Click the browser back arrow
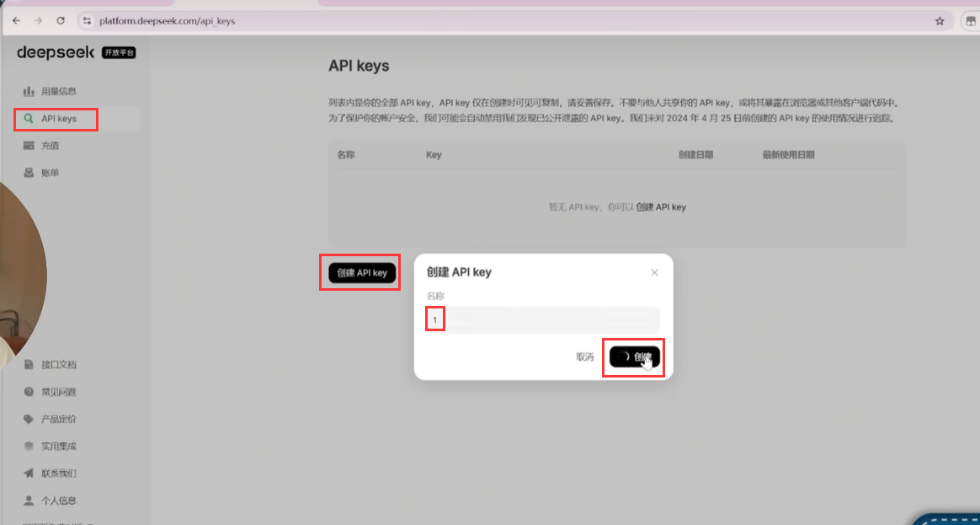This screenshot has height=525, width=980. 17,21
